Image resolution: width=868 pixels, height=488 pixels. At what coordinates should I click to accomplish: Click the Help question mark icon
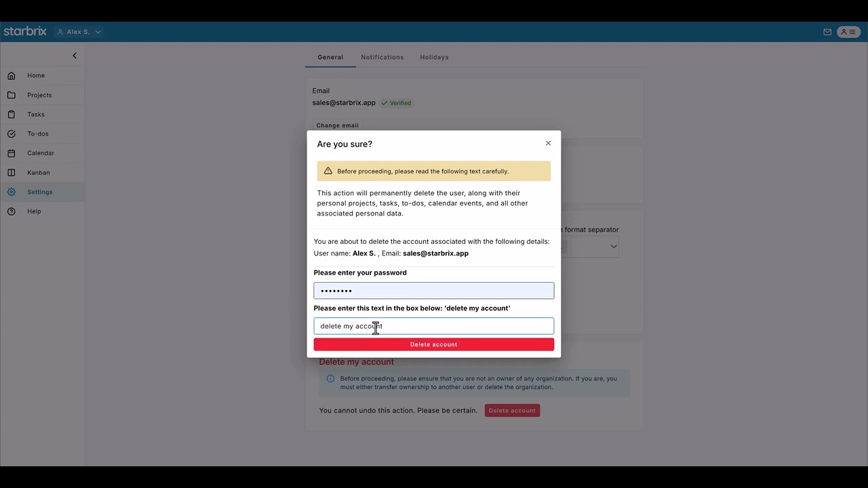[12, 211]
